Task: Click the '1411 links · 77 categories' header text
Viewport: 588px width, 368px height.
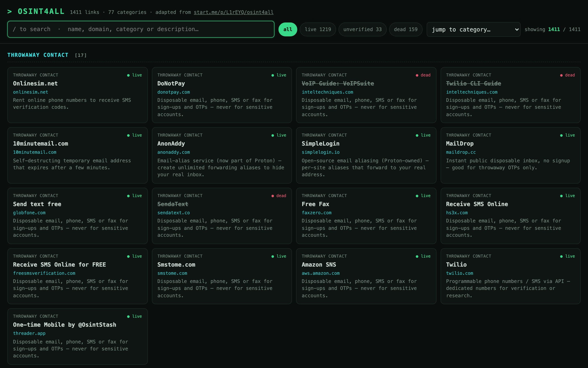Action: tap(108, 12)
